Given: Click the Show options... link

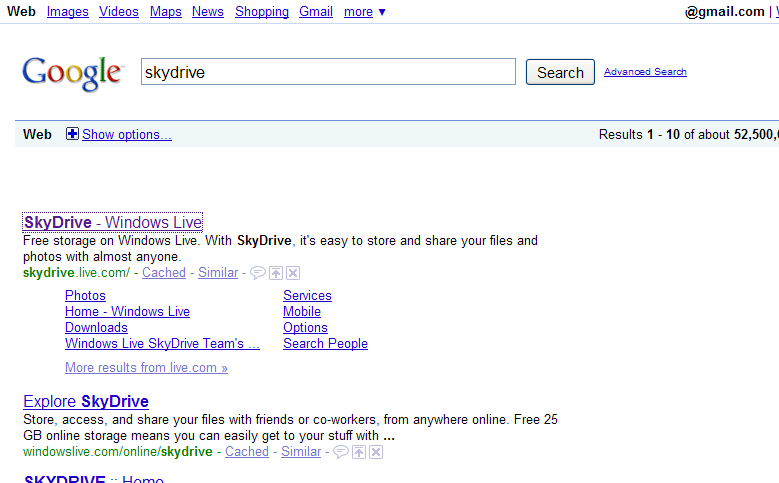Looking at the screenshot, I should [x=127, y=134].
